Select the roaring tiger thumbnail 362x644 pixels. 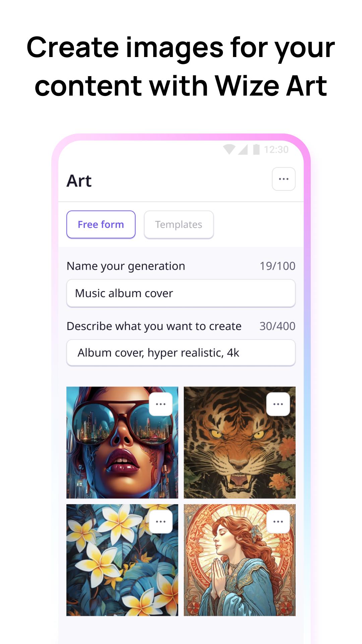pyautogui.click(x=240, y=442)
